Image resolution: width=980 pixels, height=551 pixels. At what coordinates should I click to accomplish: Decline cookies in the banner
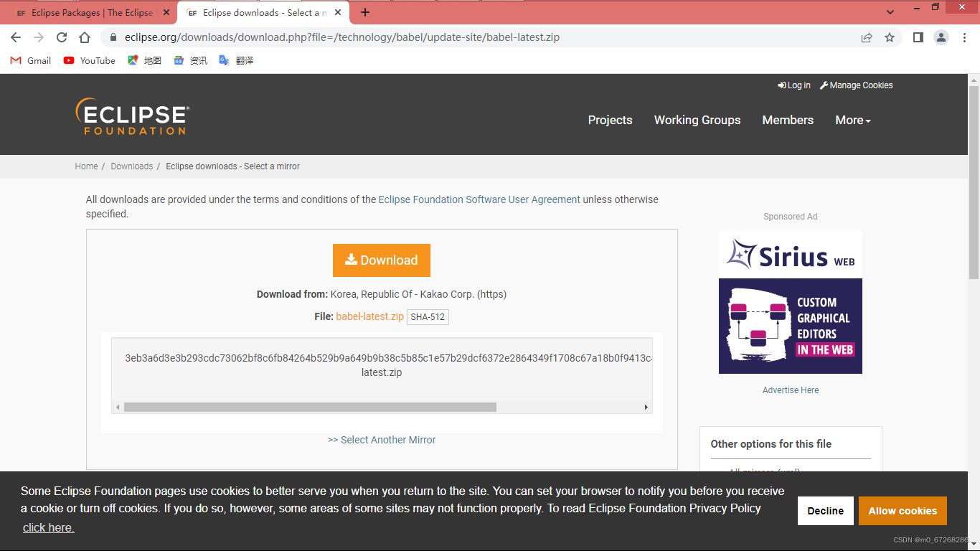point(825,511)
